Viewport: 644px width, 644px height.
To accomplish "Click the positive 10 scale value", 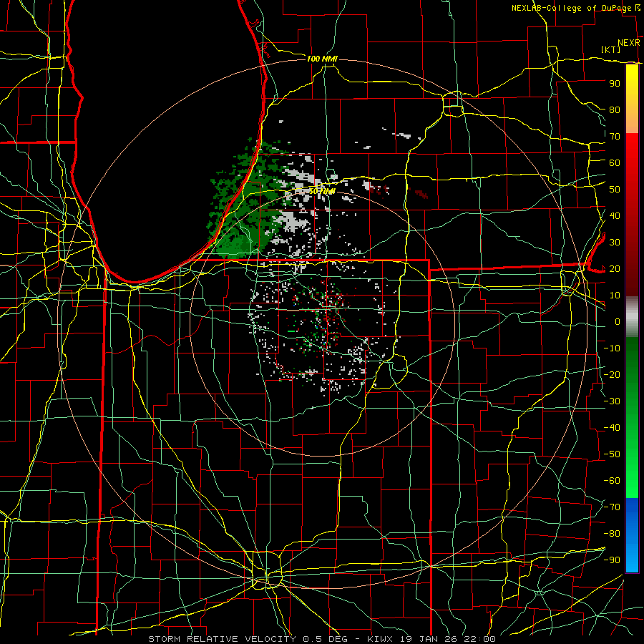I will [615, 296].
